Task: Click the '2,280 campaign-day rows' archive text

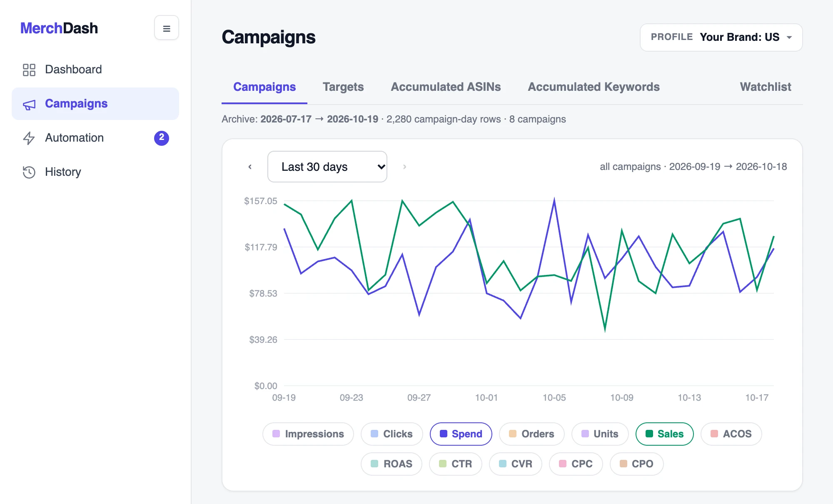Action: [444, 119]
